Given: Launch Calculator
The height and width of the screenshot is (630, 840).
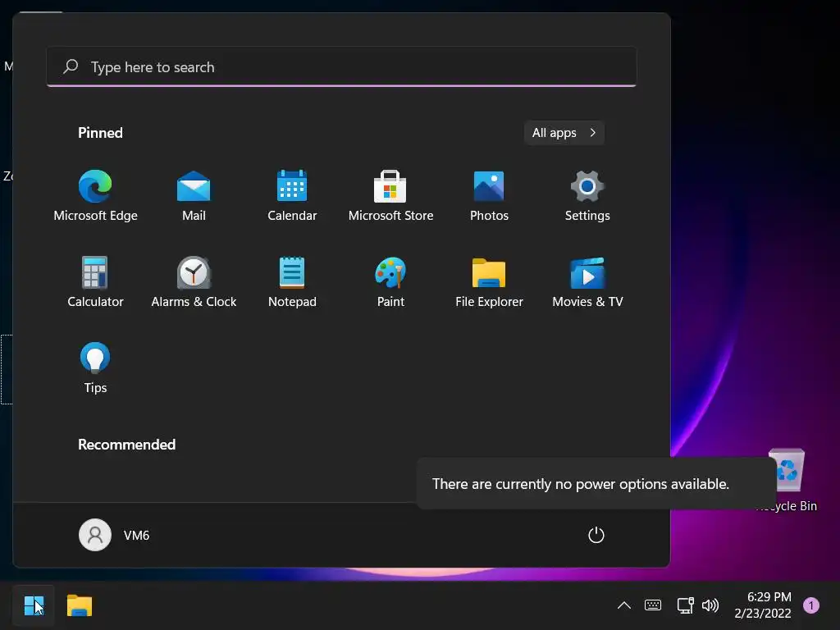Looking at the screenshot, I should tap(95, 282).
